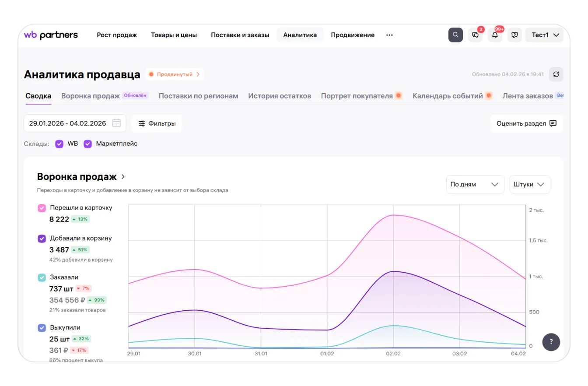Click the Фильтры button
588x386 pixels.
tap(157, 123)
